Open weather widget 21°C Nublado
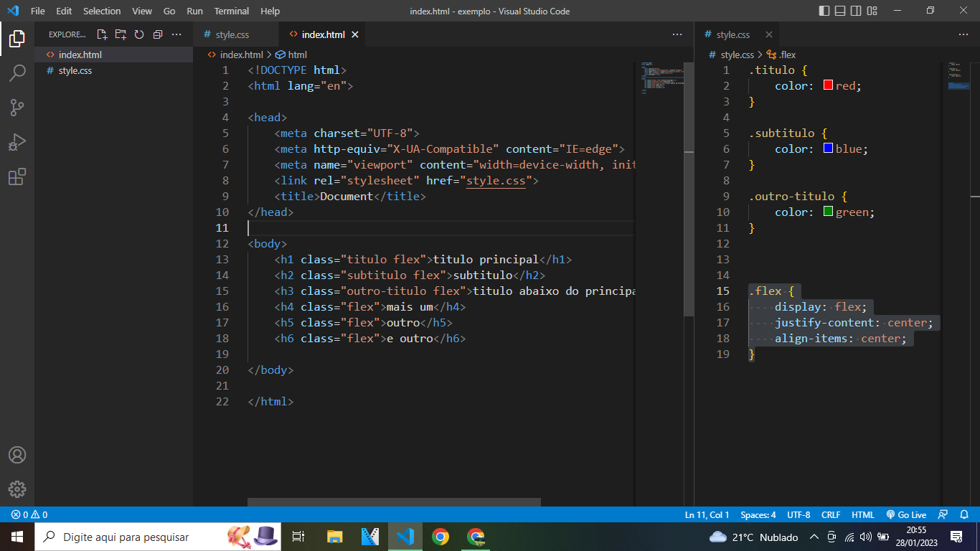Image resolution: width=980 pixels, height=551 pixels. 753,537
